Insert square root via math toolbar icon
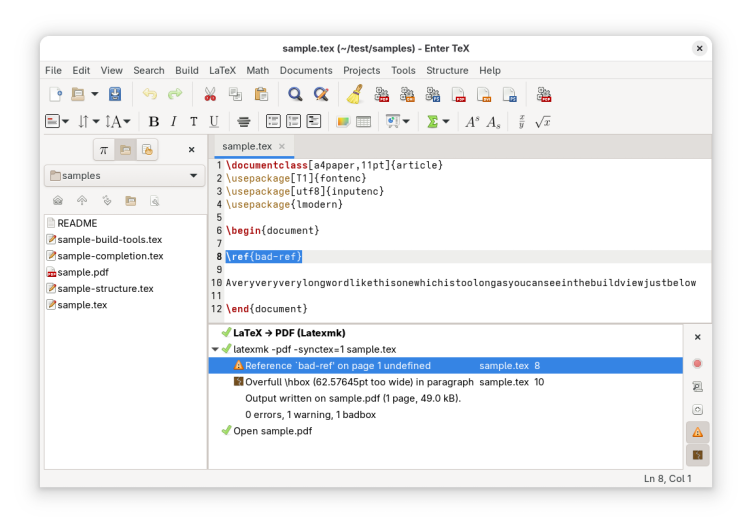The image size is (752, 531). pyautogui.click(x=543, y=121)
